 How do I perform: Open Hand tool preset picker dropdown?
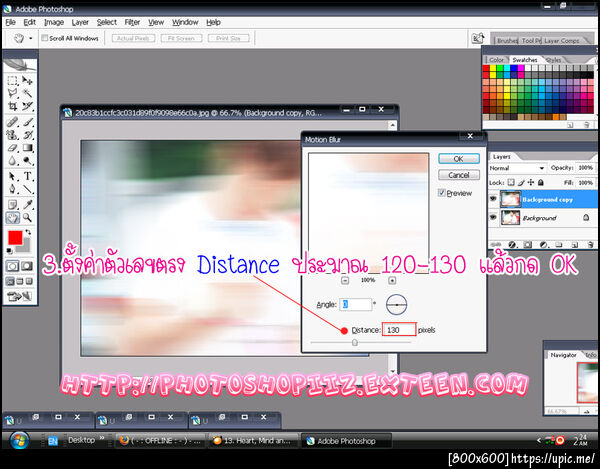(x=31, y=38)
